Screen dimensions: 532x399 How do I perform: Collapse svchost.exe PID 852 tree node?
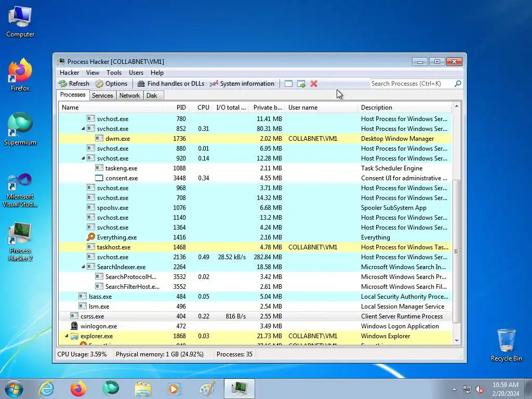pyautogui.click(x=83, y=129)
